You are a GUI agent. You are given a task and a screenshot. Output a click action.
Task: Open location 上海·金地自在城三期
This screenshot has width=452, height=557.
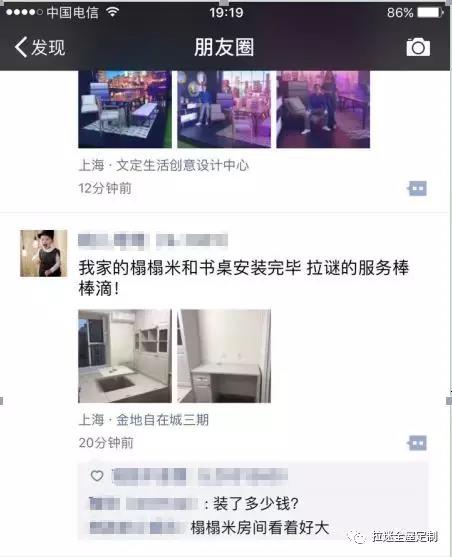click(x=144, y=420)
